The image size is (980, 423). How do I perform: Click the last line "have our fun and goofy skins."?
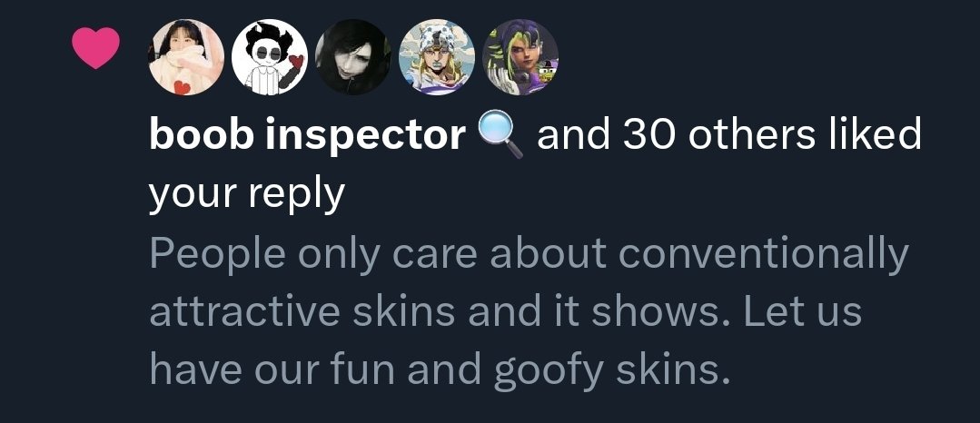440,371
